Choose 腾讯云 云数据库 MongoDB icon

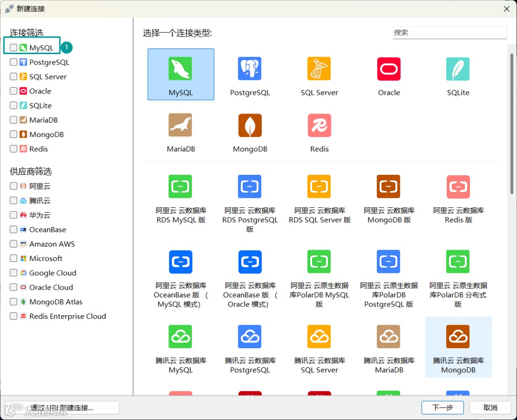(x=458, y=337)
